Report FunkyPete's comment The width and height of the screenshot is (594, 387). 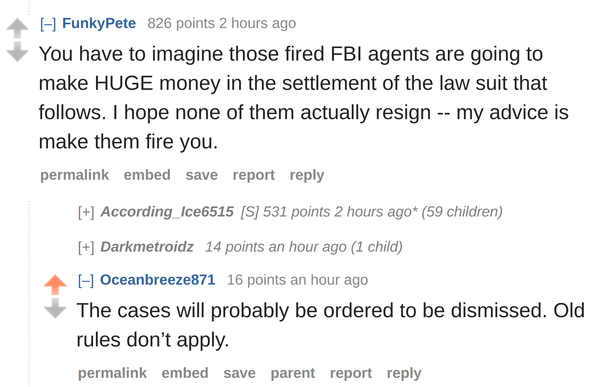tap(254, 175)
